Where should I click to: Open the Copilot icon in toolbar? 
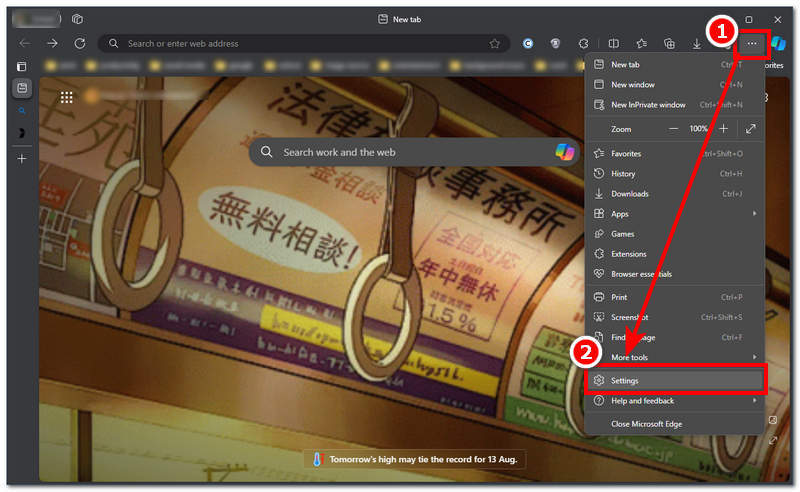pos(778,43)
